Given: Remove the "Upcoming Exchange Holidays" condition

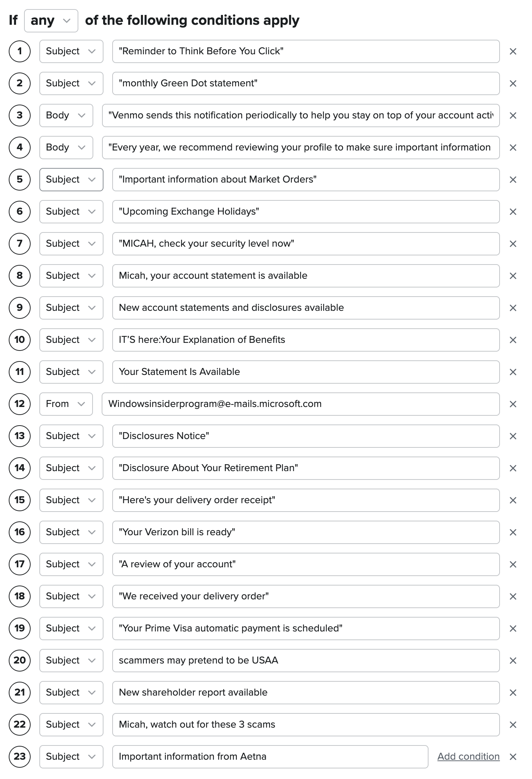Looking at the screenshot, I should coord(513,212).
